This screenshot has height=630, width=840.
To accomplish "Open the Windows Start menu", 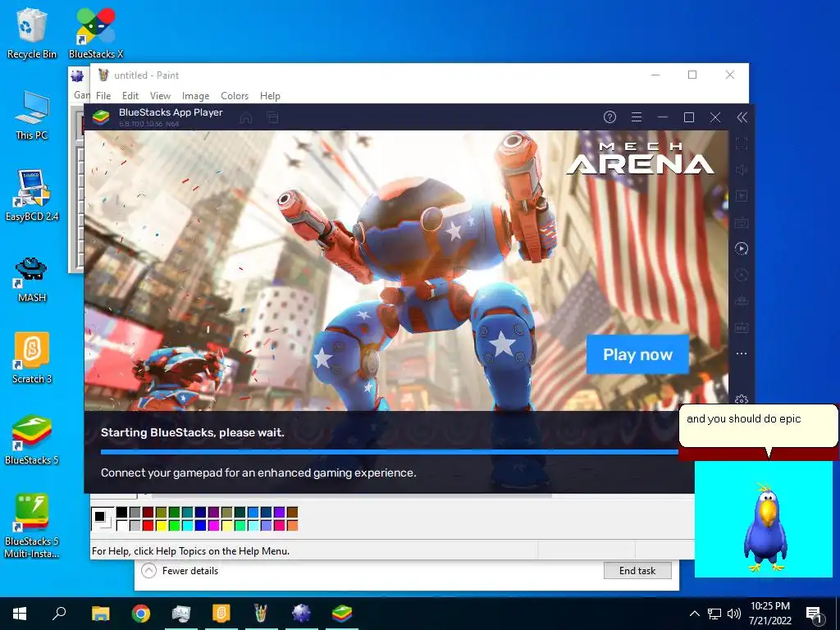I will click(x=20, y=614).
